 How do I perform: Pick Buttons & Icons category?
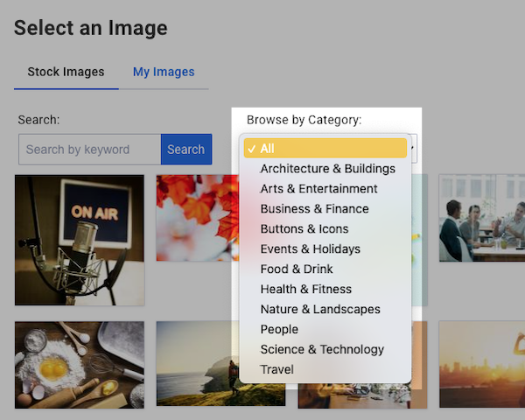[x=304, y=229]
